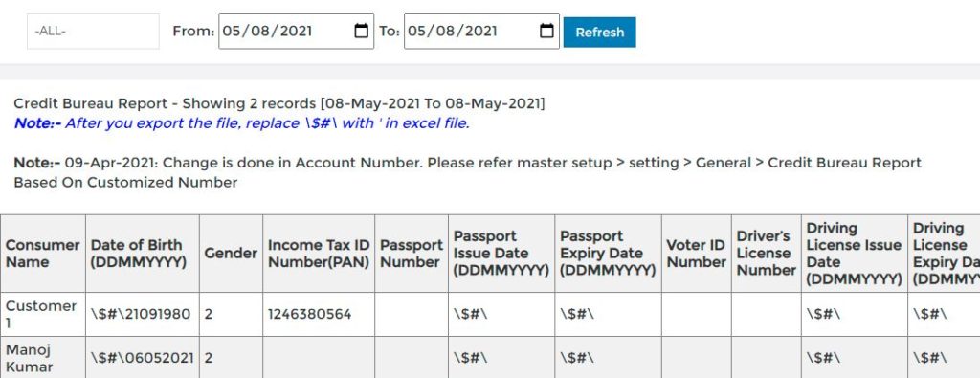Click the Gender column header
Viewport: 980px width, 378px height.
(232, 254)
